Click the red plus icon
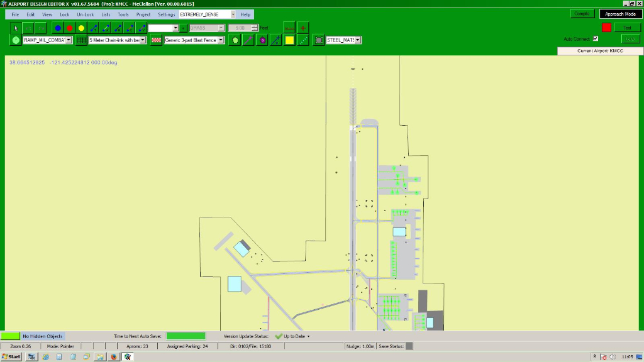The width and height of the screenshot is (644, 362). 303,28
